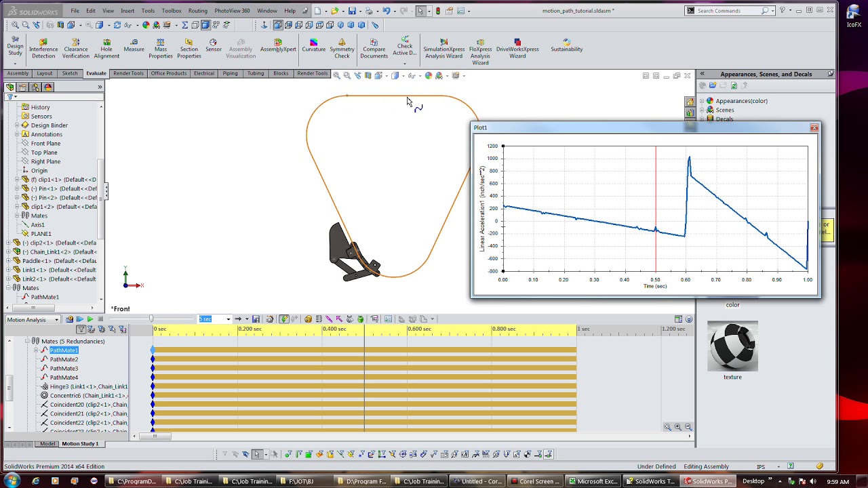Open the Design Study tool
Image resolution: width=868 pixels, height=488 pixels.
tap(15, 49)
